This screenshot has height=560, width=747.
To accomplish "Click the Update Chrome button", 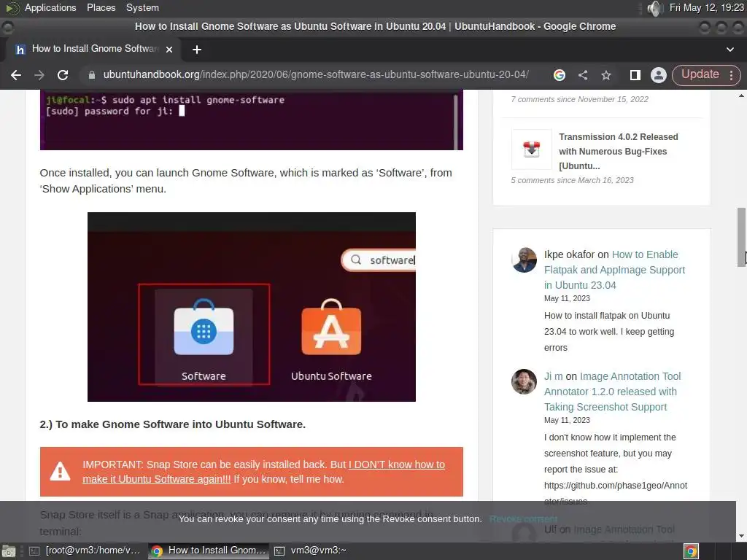I will (700, 74).
